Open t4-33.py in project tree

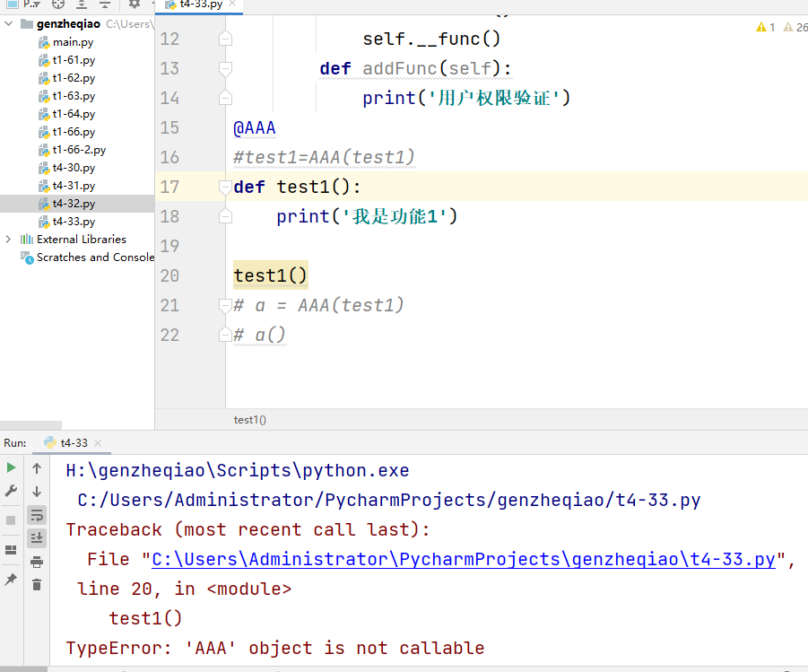(74, 222)
